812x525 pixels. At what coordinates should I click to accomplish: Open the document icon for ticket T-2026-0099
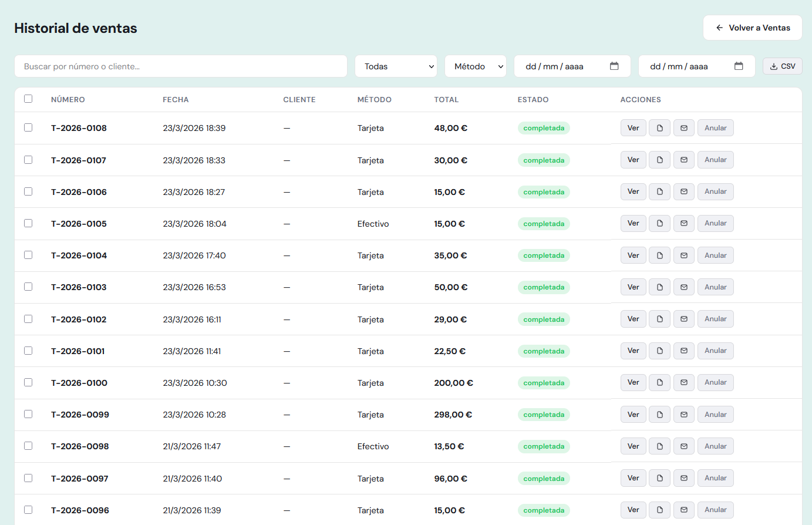659,414
